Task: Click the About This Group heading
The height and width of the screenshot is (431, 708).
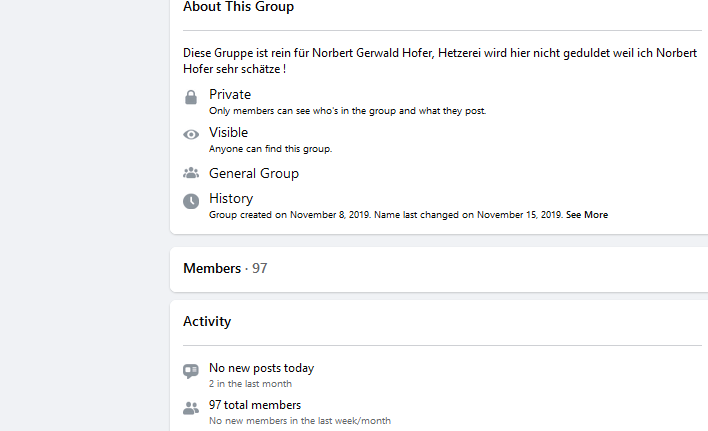Action: 238,7
